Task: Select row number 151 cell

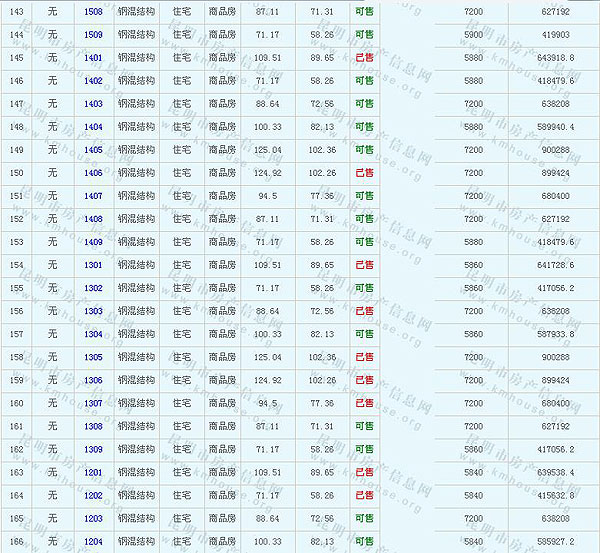Action: point(15,195)
